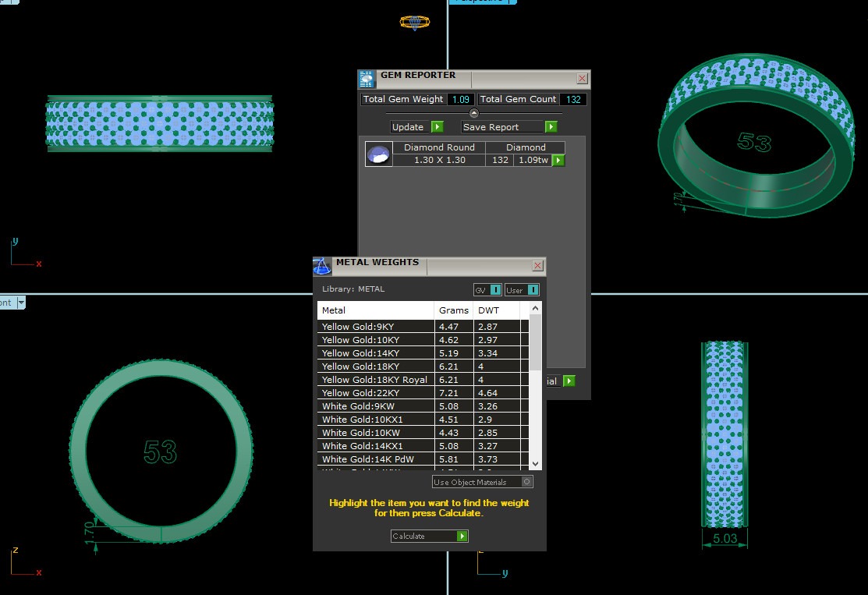The width and height of the screenshot is (868, 595).
Task: Select the Yellow Gold:18KY row
Action: tap(375, 367)
